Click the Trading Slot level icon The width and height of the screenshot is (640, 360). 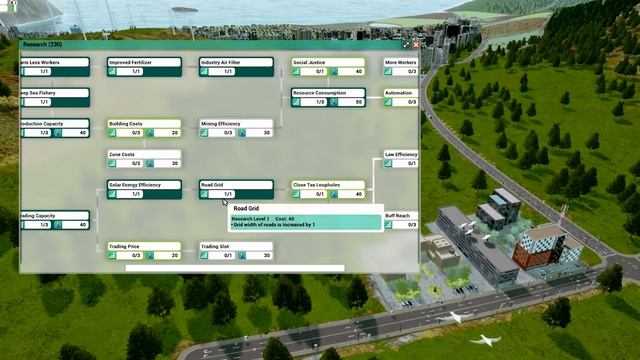coord(204,256)
